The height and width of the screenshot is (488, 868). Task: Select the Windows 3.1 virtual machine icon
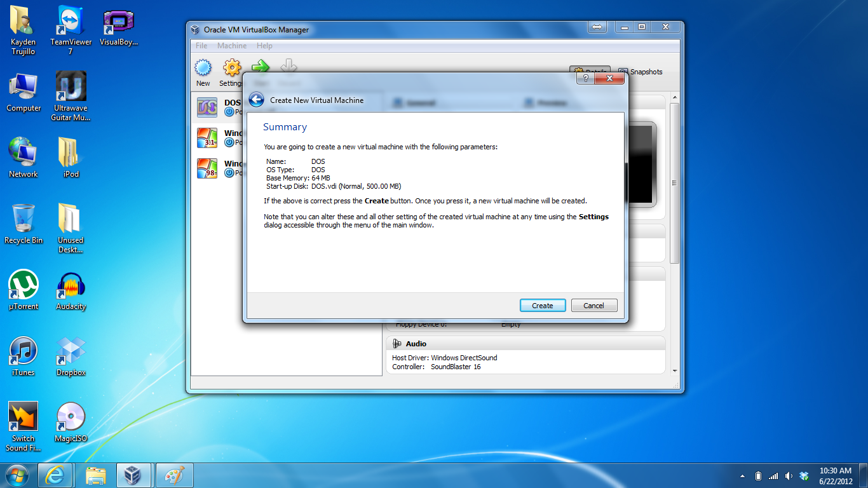pos(207,138)
